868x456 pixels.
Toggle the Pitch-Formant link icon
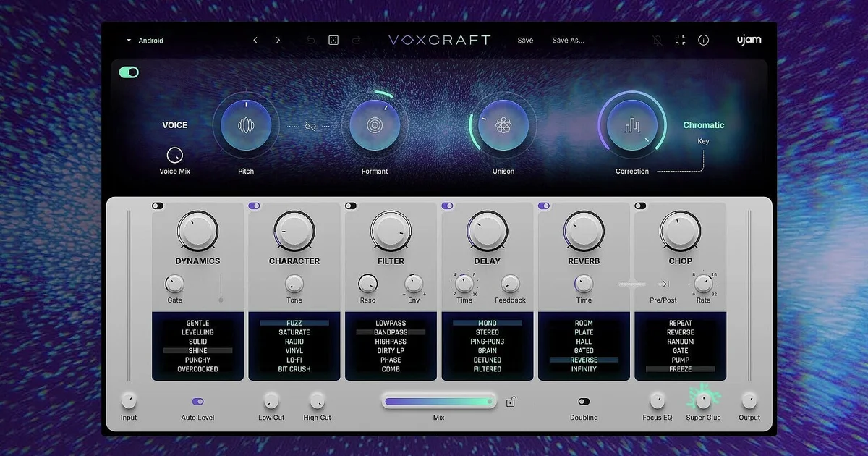(x=311, y=126)
